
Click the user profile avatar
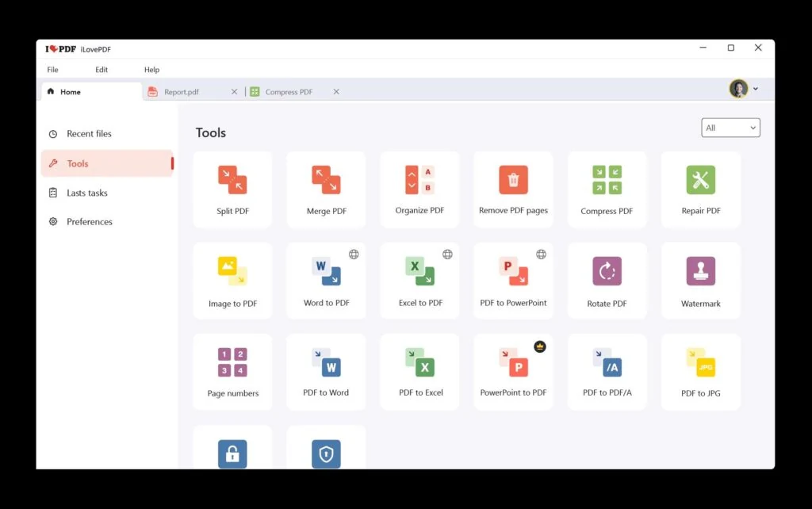[x=738, y=89]
